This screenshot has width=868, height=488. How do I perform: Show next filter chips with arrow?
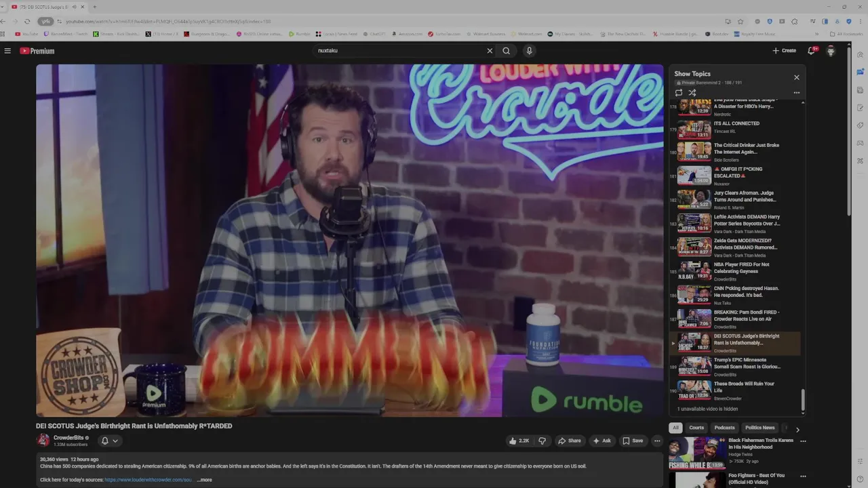click(x=797, y=429)
